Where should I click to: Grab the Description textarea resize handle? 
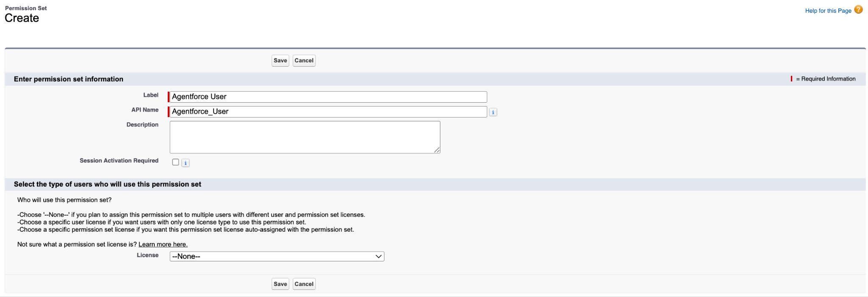(x=437, y=150)
